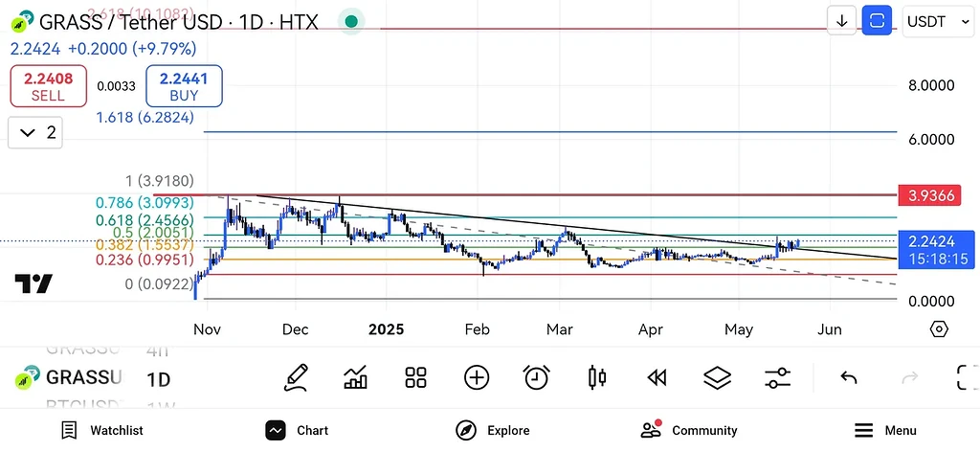This screenshot has width=980, height=452.
Task: Select the 1 (3.9180) Fibonacci label
Action: [160, 181]
